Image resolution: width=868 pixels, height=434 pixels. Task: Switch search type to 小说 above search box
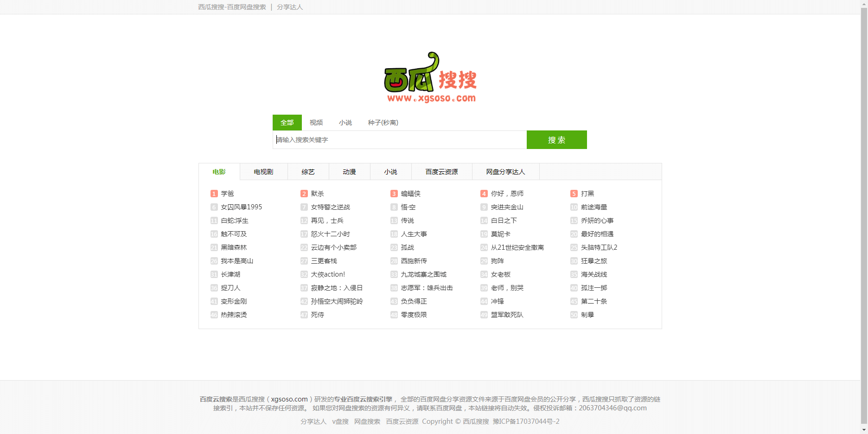point(345,123)
